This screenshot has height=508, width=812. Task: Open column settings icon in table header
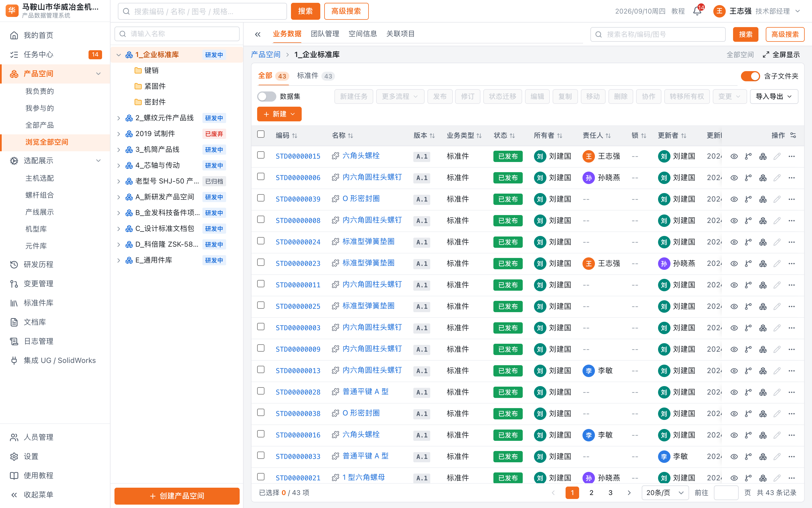click(x=793, y=135)
